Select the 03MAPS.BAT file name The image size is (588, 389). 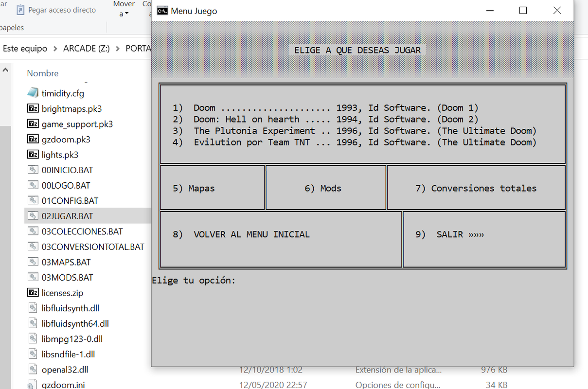coord(66,262)
